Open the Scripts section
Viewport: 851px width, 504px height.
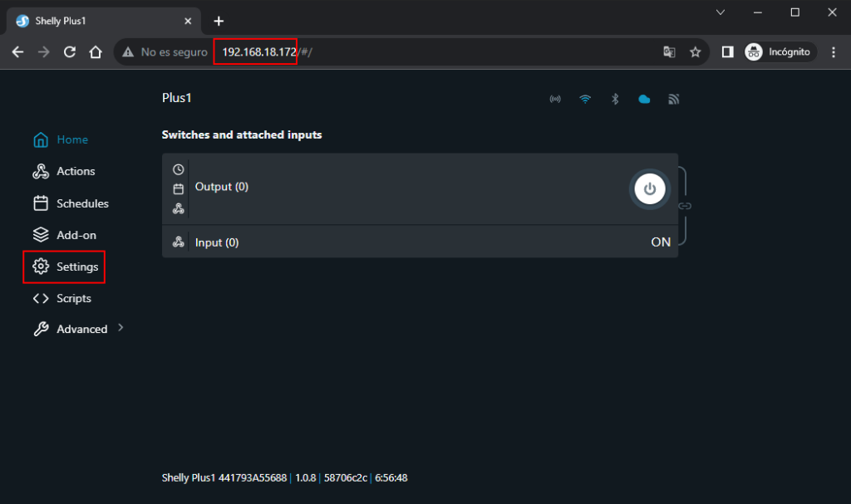coord(73,298)
